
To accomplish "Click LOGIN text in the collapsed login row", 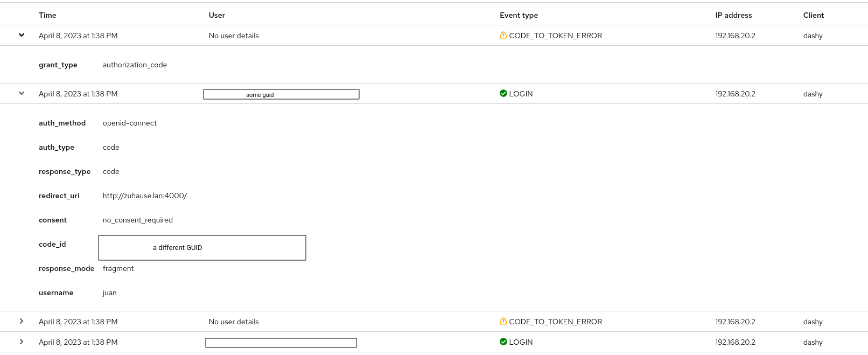I will 521,342.
